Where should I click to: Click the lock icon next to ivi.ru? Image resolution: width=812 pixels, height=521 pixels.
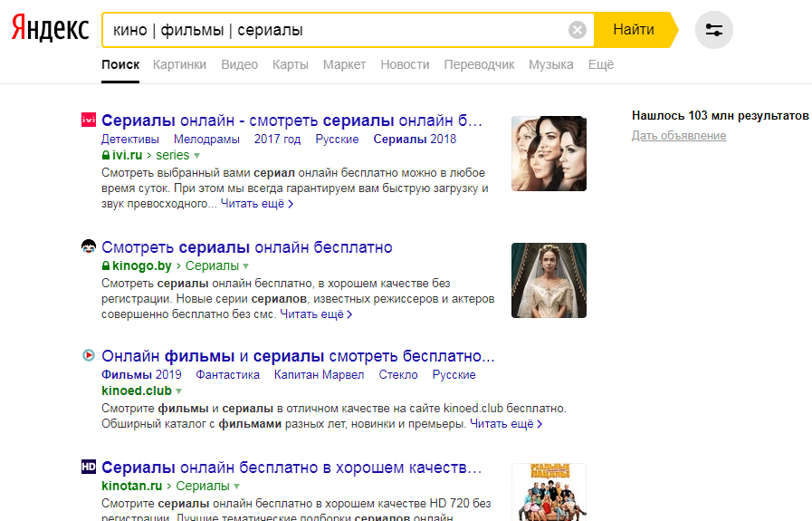[x=106, y=155]
